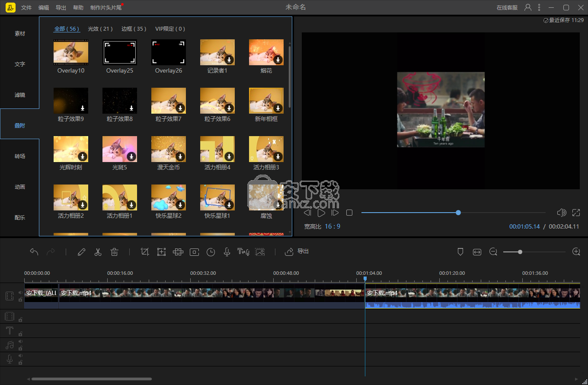The height and width of the screenshot is (385, 588).
Task: Lock the music track
Action: click(20, 348)
